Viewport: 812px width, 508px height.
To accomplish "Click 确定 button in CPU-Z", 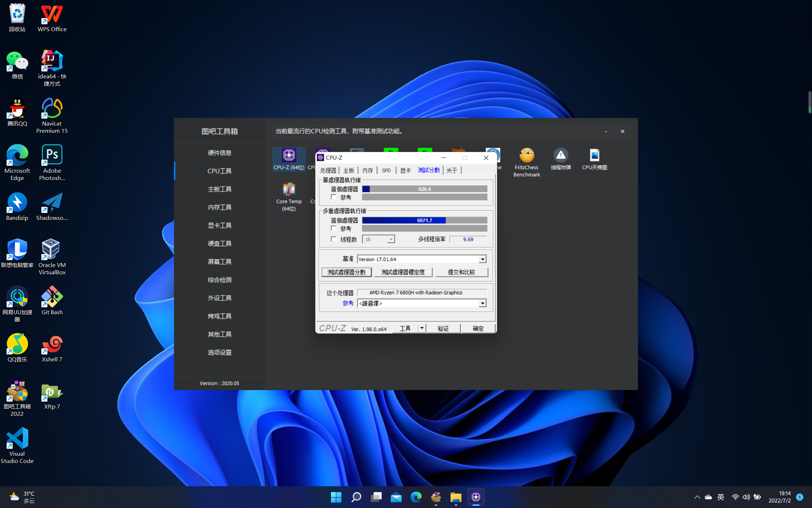I will point(478,328).
